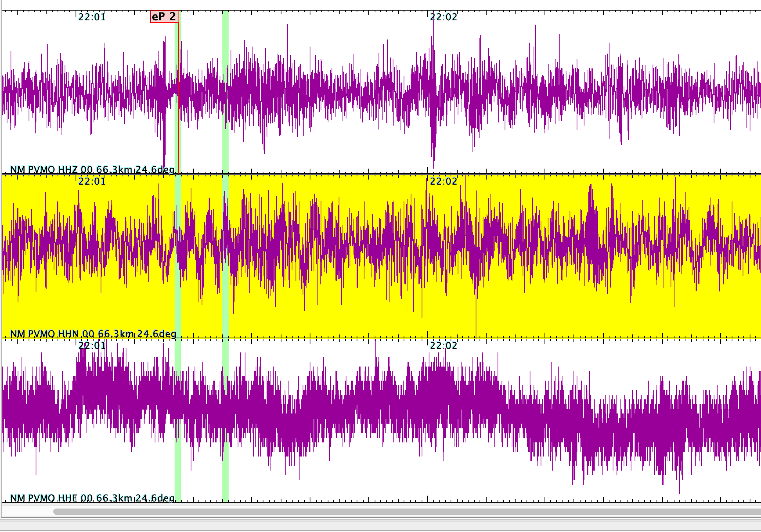This screenshot has width=761, height=532.
Task: Click second green band on HHE trace
Action: [225, 477]
